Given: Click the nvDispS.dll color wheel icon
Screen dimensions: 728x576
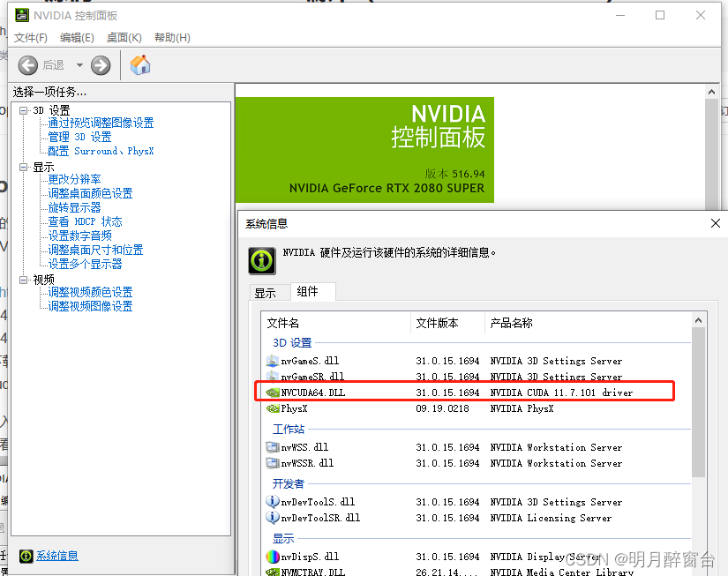Looking at the screenshot, I should (x=272, y=556).
